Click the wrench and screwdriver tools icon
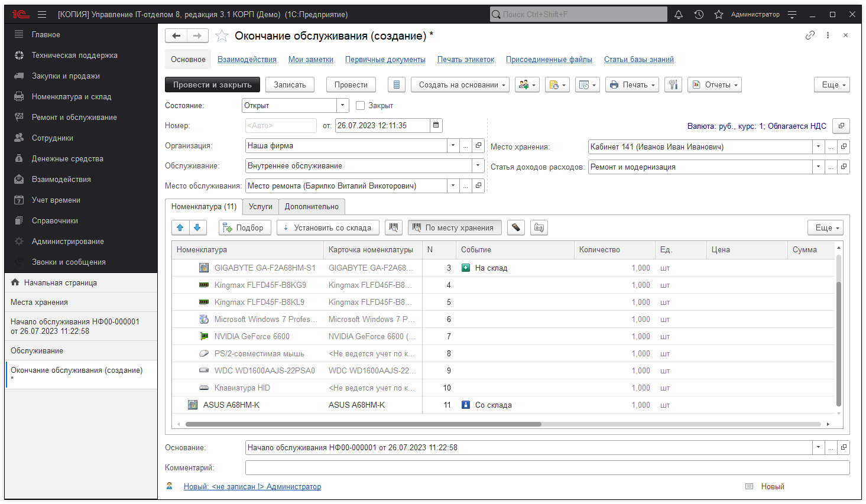 click(673, 85)
